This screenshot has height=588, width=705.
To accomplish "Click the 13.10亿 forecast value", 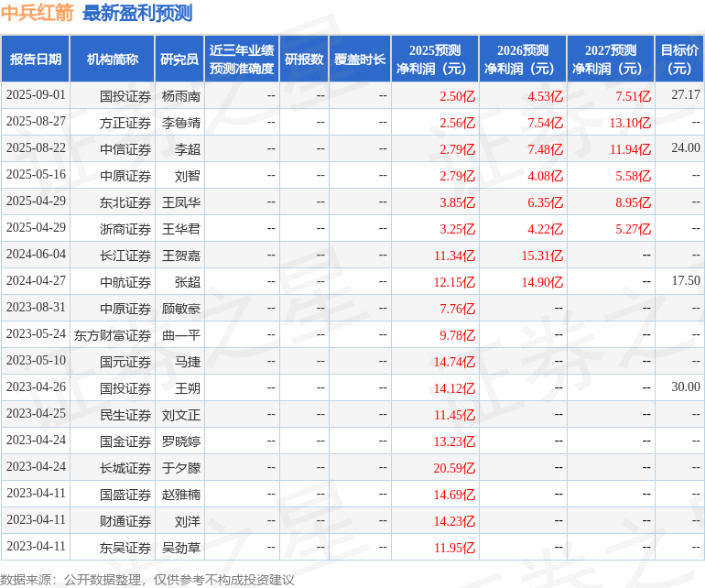I will (630, 123).
